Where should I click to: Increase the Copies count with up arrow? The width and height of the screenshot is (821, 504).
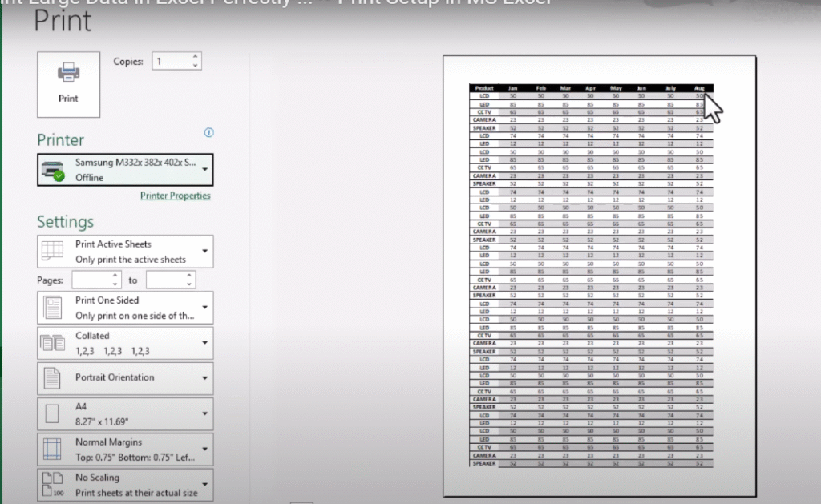click(x=195, y=58)
